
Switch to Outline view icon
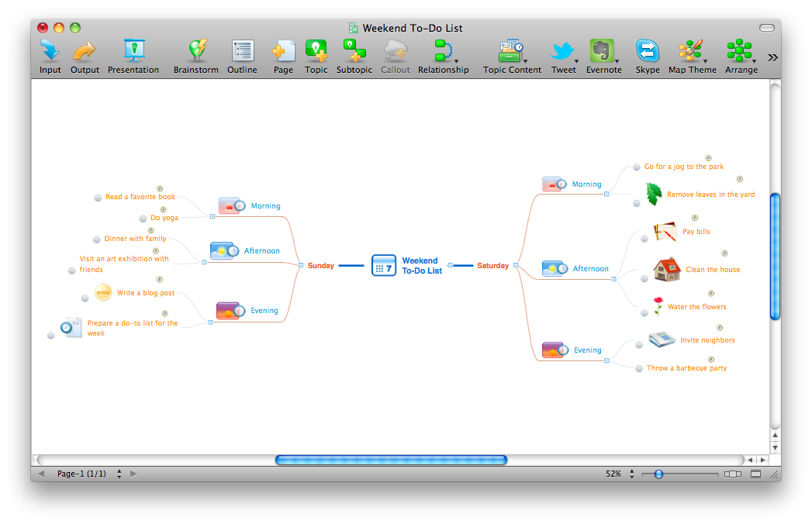[x=242, y=50]
